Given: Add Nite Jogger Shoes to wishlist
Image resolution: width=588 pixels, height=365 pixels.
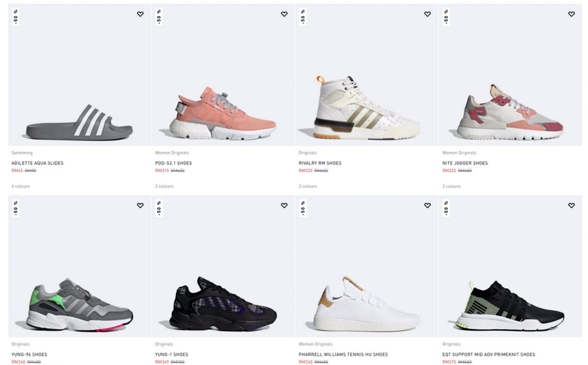Looking at the screenshot, I should pos(571,14).
